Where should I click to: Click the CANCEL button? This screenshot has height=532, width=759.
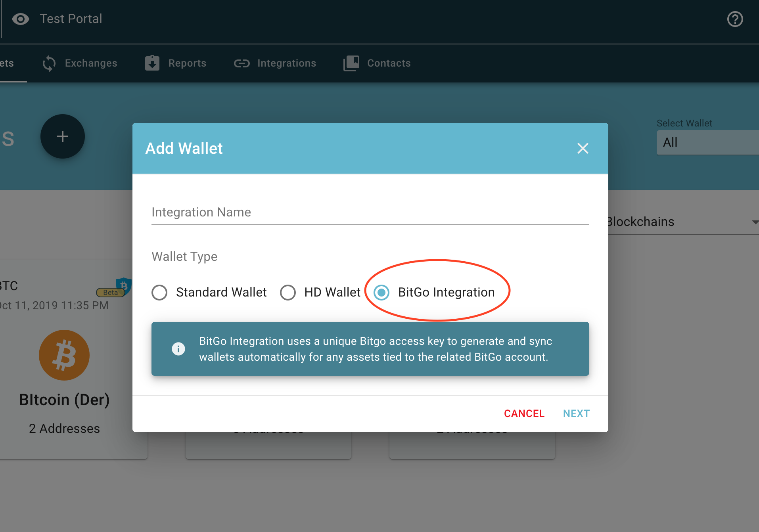click(x=524, y=413)
